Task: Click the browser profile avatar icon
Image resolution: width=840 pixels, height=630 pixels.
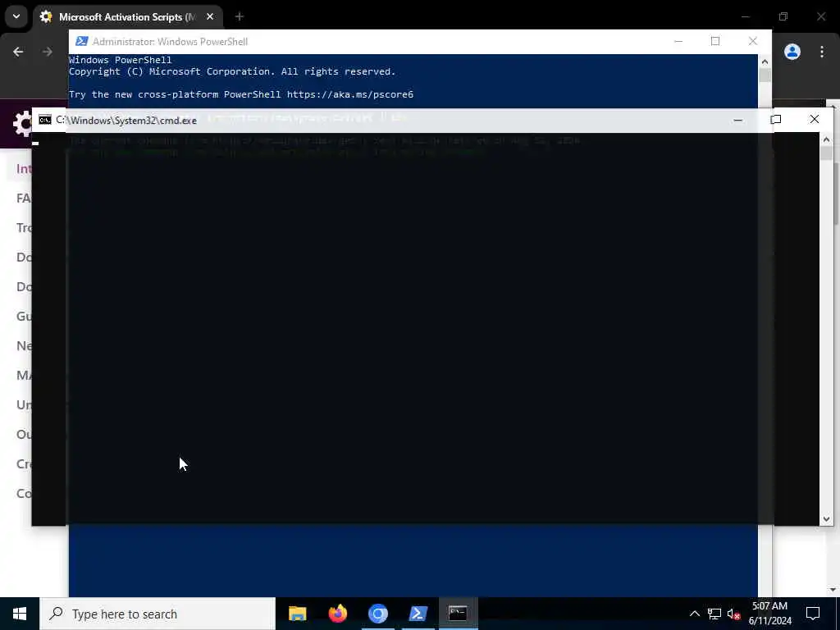Action: click(792, 52)
